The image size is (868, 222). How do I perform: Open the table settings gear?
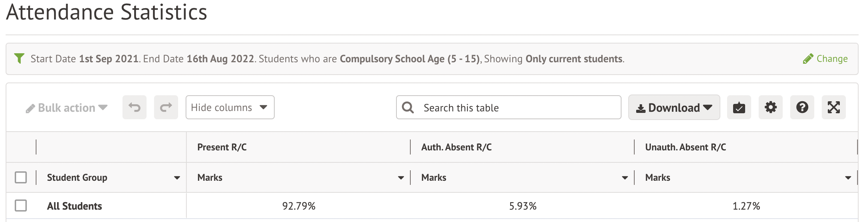(x=770, y=108)
